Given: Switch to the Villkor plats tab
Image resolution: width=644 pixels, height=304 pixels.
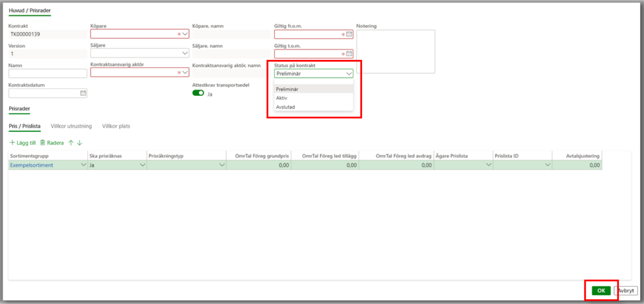Looking at the screenshot, I should [116, 126].
